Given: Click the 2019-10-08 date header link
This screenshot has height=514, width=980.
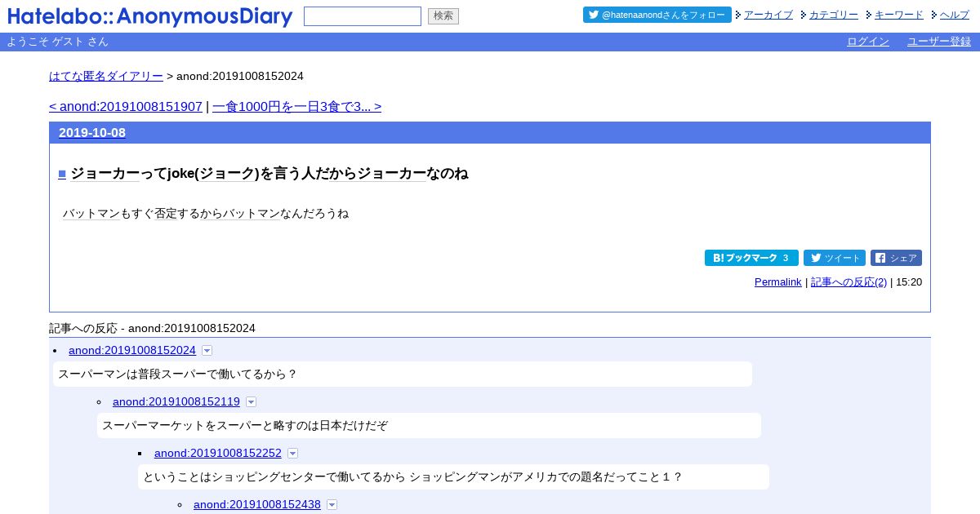Looking at the screenshot, I should pos(92,133).
